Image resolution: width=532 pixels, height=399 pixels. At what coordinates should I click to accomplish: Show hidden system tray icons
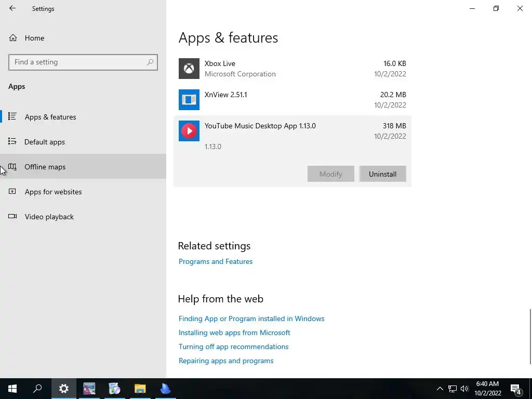440,389
